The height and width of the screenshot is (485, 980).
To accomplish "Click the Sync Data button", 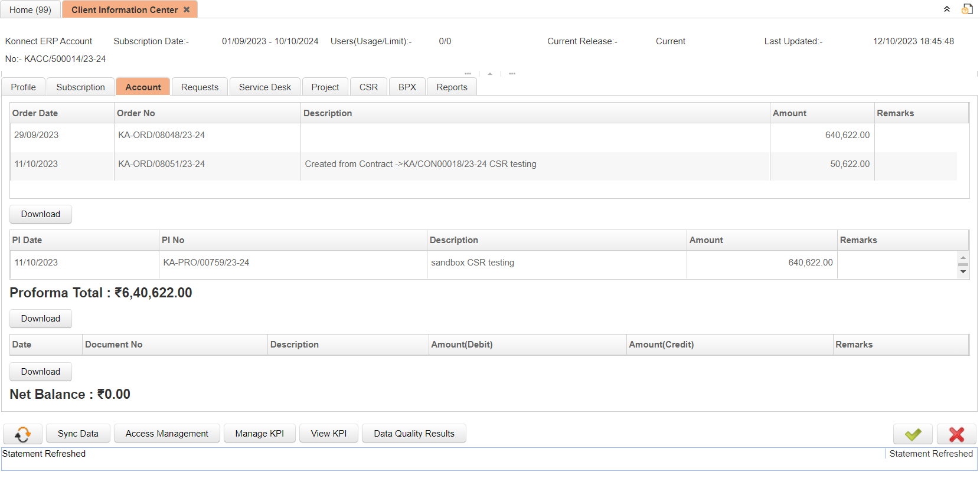I will tap(78, 434).
